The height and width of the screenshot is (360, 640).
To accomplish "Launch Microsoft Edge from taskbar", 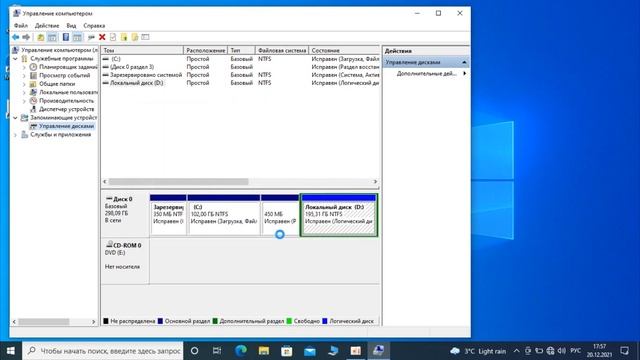I will pos(241,351).
